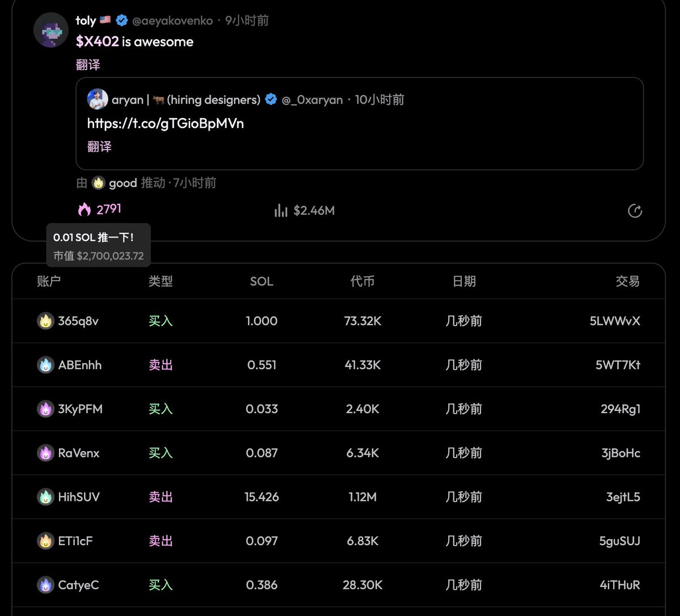Click aryan's avatar in the quoted post
Image resolution: width=680 pixels, height=616 pixels.
(97, 99)
